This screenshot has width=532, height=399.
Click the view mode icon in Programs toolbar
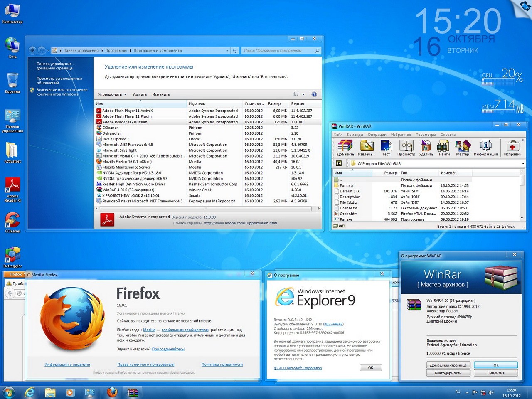point(296,94)
